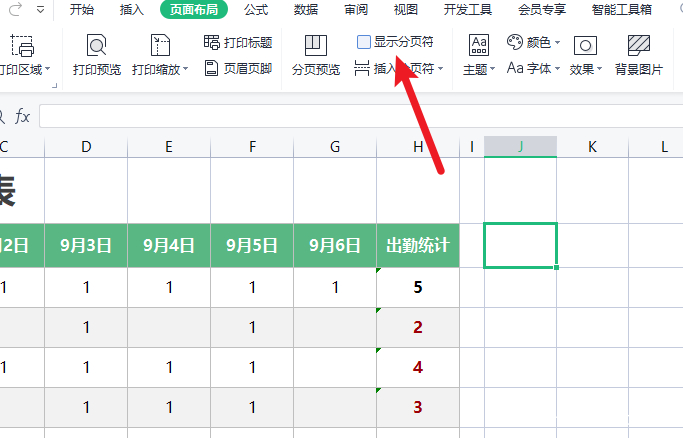683x438 pixels.
Task: Click the 9月5日 header cell
Action: coord(252,246)
